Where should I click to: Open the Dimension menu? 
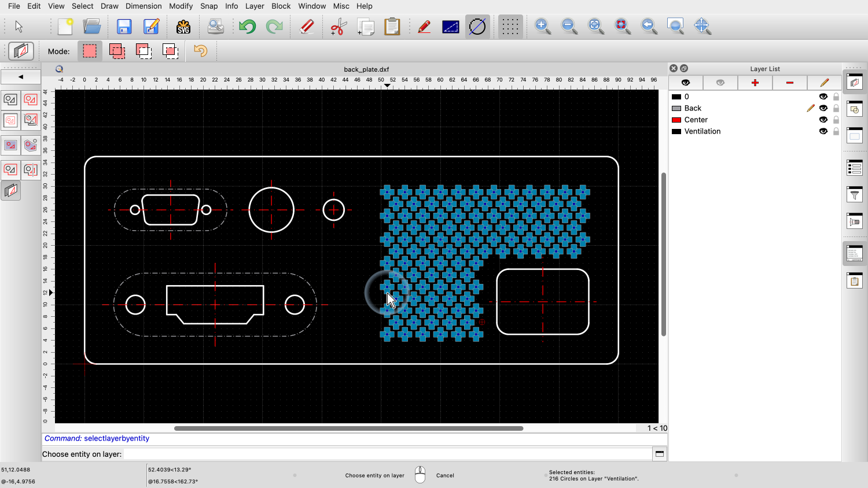tap(144, 6)
